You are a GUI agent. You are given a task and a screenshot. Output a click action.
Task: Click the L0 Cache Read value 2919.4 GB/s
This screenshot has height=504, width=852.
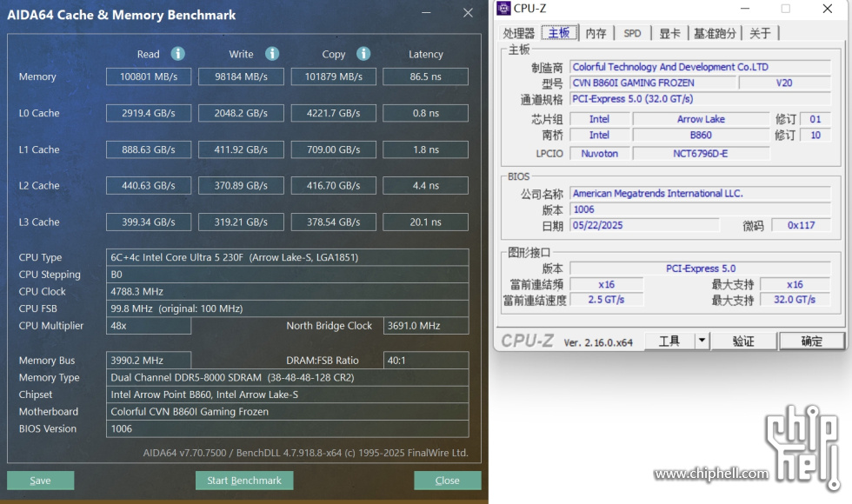point(149,113)
